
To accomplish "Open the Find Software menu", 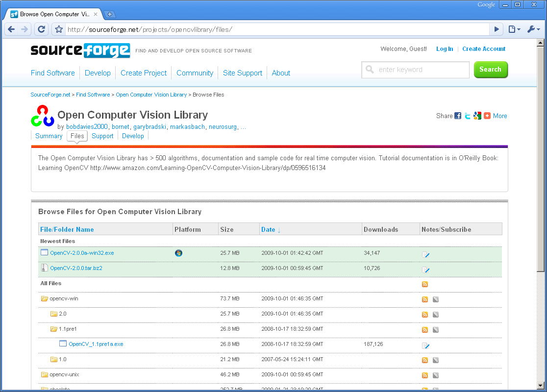I will pos(52,73).
